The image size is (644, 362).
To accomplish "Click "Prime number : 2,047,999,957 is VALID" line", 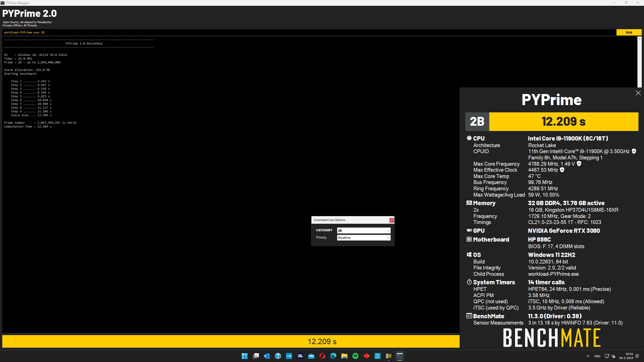I will tap(40, 123).
